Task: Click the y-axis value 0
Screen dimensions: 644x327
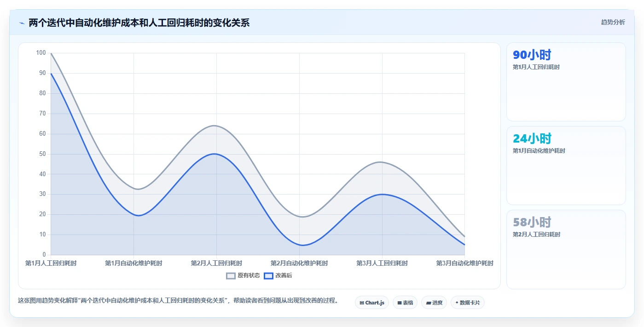Action: coord(44,254)
